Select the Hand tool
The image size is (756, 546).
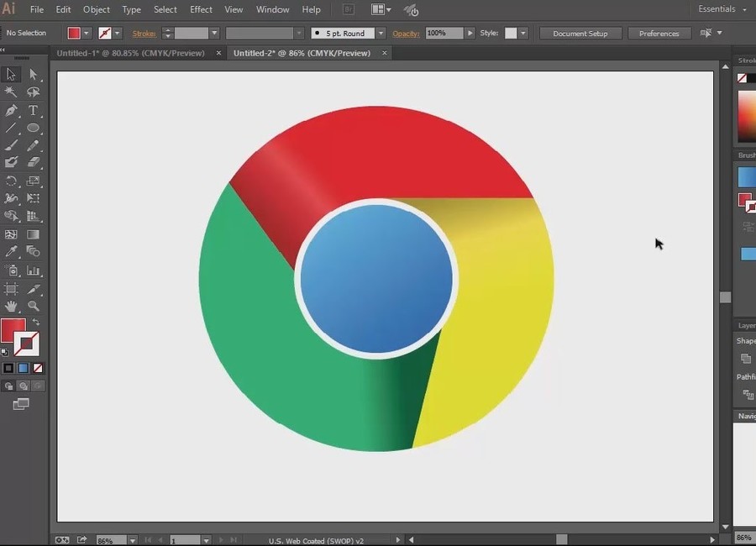[11, 306]
